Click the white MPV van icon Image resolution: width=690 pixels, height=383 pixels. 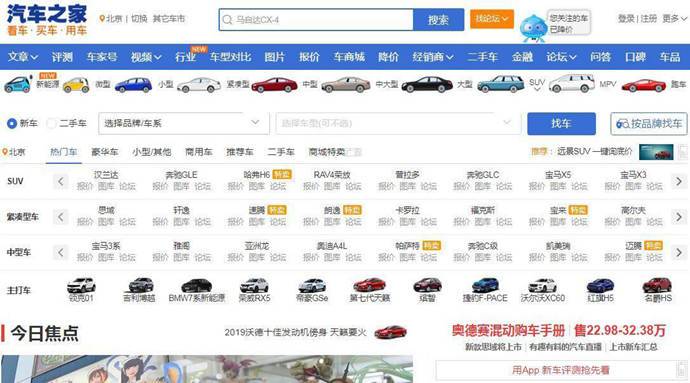click(572, 84)
